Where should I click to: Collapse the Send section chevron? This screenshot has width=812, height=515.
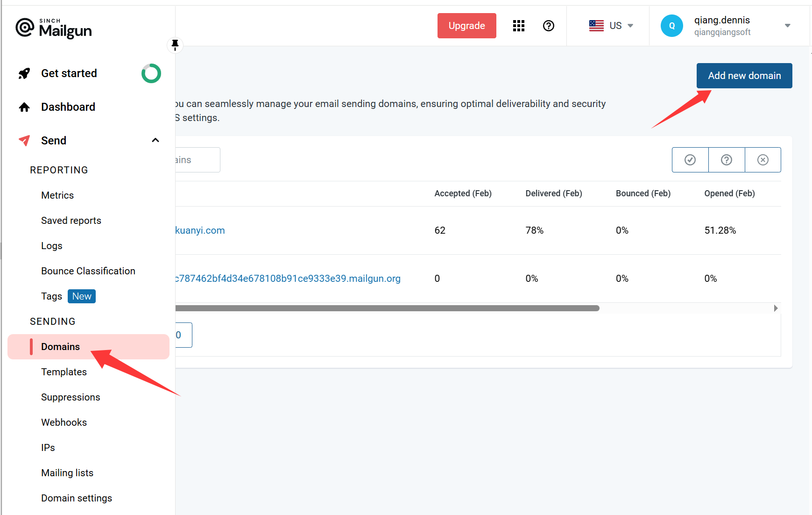[x=155, y=141]
